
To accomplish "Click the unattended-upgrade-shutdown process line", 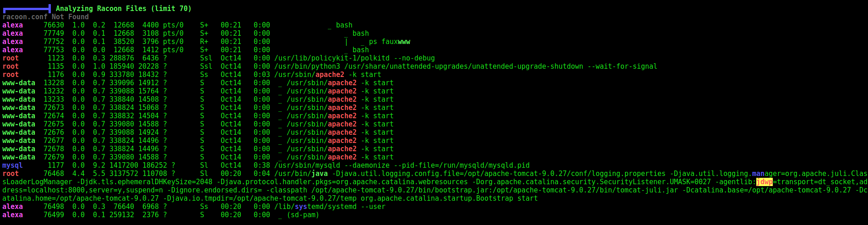I will click(466, 66).
